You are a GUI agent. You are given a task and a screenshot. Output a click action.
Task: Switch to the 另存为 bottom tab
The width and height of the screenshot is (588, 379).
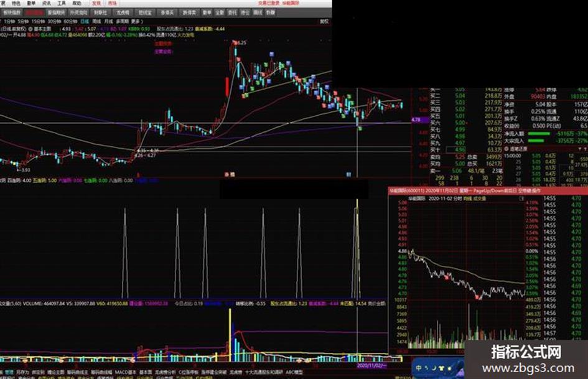[22, 372]
